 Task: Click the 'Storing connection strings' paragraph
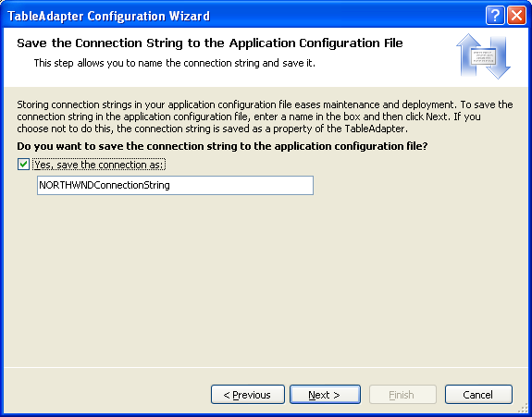(x=265, y=117)
